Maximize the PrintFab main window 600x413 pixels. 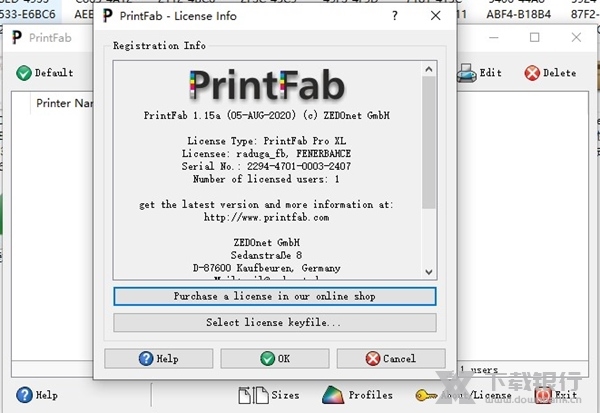pyautogui.click(x=534, y=38)
